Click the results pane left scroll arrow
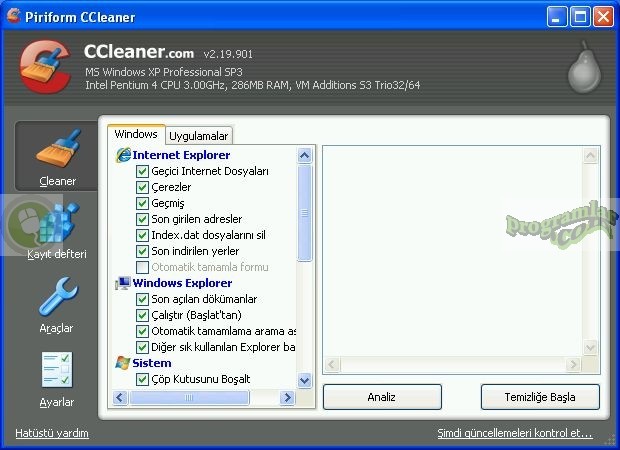 tap(332, 364)
